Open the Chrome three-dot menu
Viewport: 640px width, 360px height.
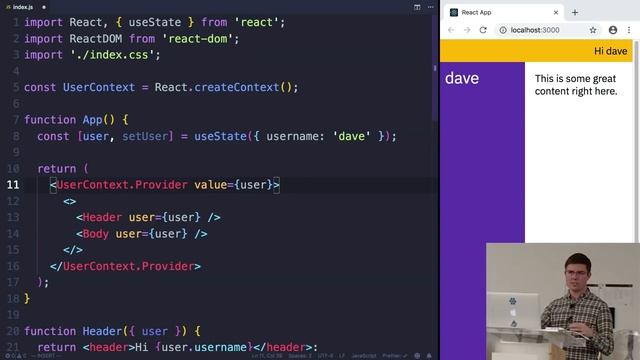point(629,30)
